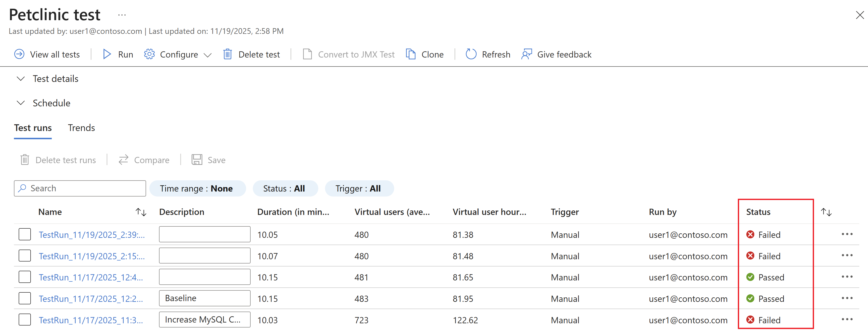This screenshot has height=330, width=868.
Task: Open test run TestRun_11/19/2025_2:15
Action: (92, 256)
